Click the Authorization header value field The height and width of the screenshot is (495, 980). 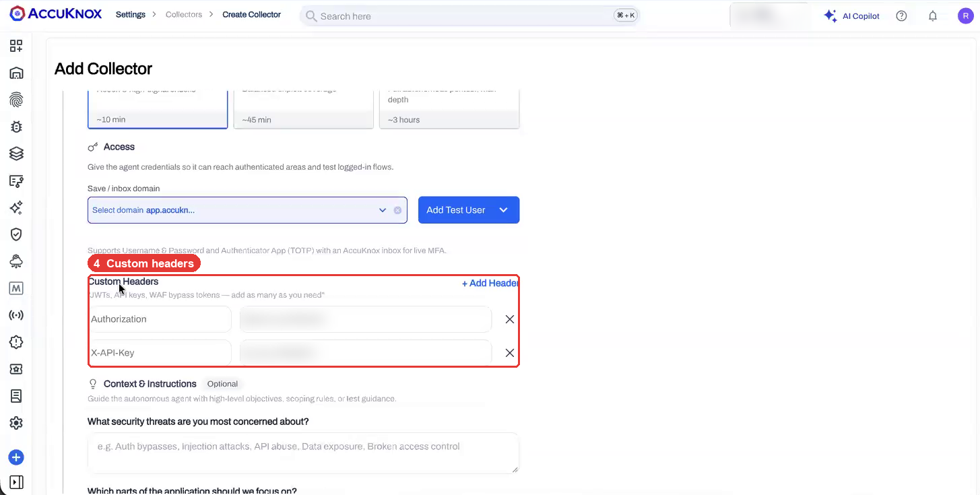click(x=366, y=319)
